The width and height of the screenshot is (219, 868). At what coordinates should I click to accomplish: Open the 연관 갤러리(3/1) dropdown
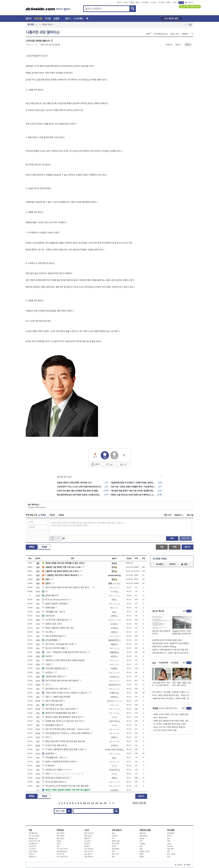(161, 34)
